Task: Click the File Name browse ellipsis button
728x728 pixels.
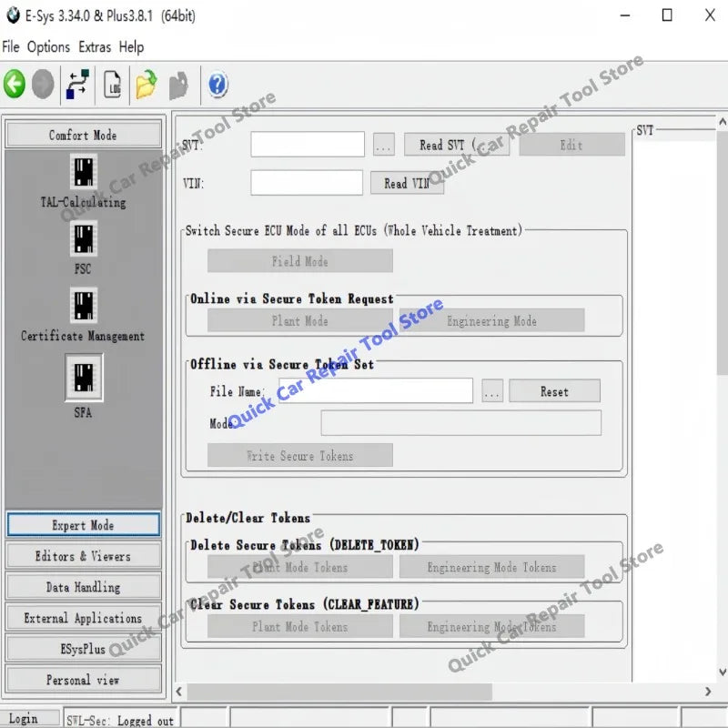Action: pyautogui.click(x=492, y=391)
